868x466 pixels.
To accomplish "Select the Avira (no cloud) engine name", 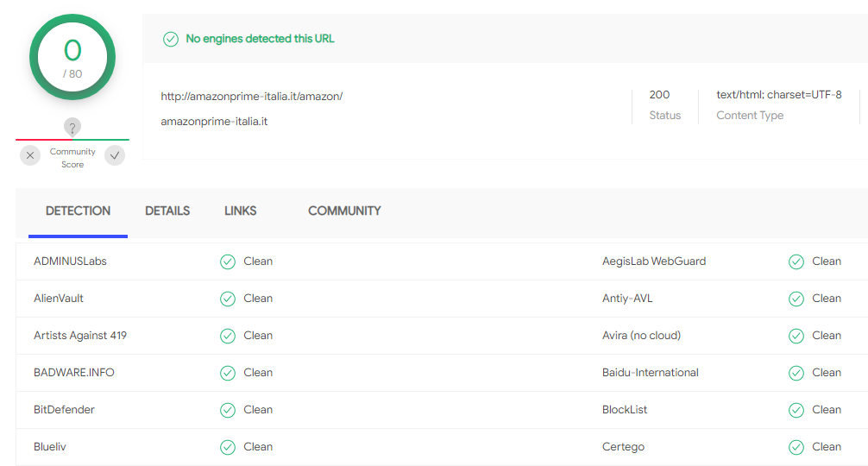I will tap(641, 336).
